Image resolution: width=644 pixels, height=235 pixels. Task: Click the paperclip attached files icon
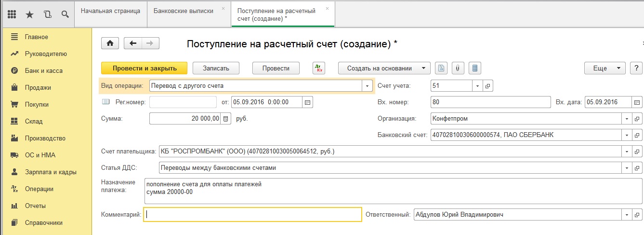point(458,68)
